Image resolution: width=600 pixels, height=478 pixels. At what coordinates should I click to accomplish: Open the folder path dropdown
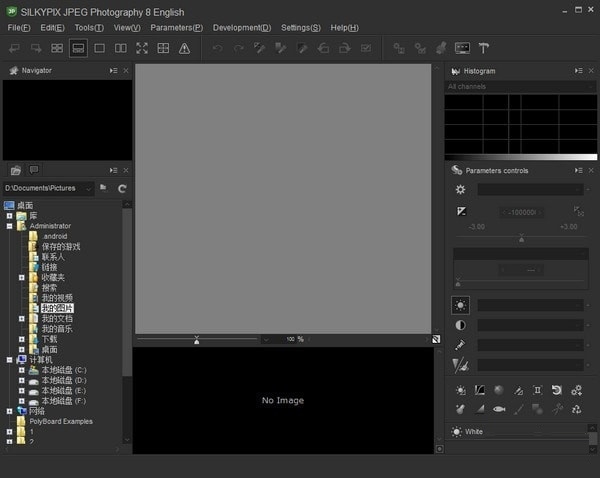pos(88,188)
